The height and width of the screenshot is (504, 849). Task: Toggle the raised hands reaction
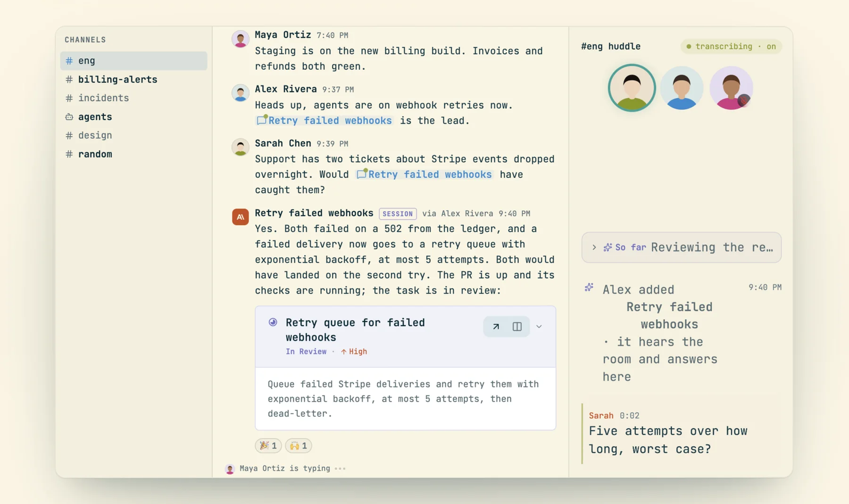click(x=298, y=446)
